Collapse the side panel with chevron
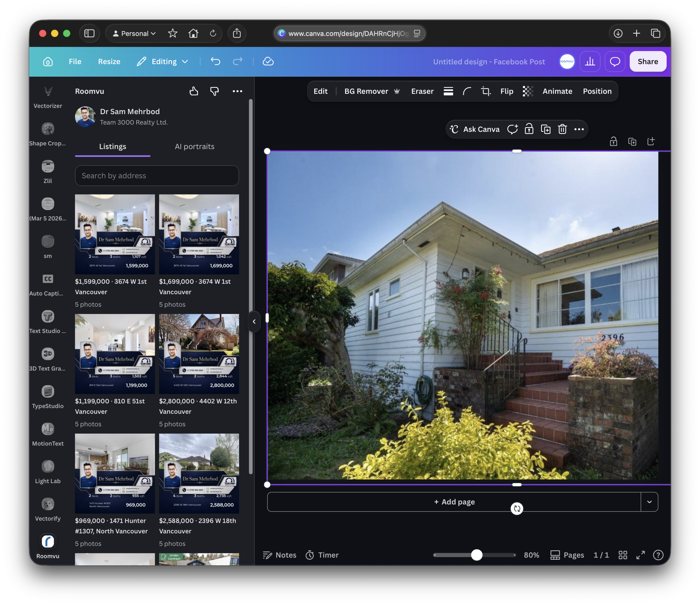 click(x=254, y=321)
